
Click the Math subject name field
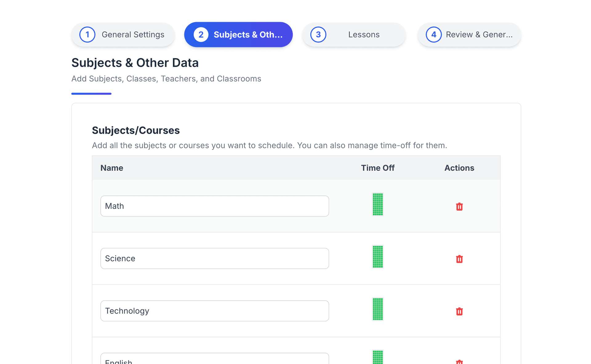[215, 206]
